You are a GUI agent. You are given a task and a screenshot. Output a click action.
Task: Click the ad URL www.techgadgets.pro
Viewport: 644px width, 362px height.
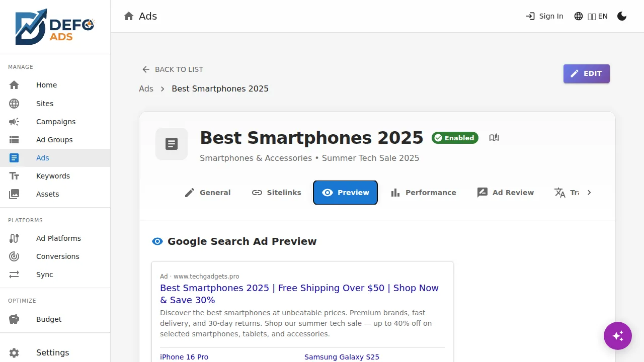[x=206, y=277]
